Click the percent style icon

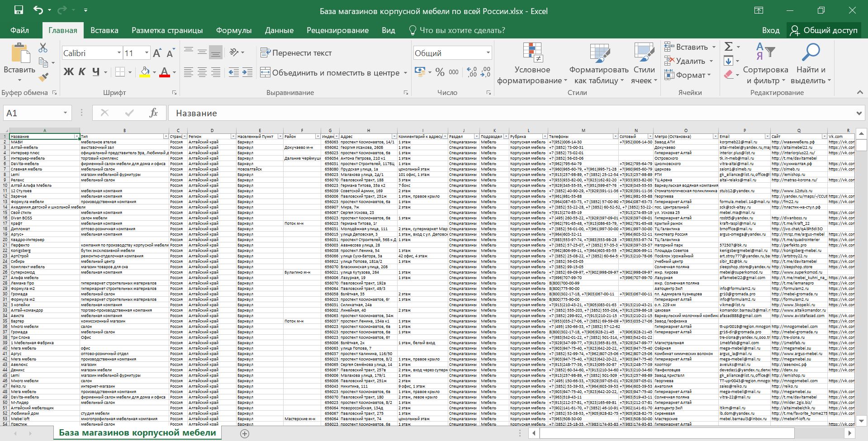440,72
